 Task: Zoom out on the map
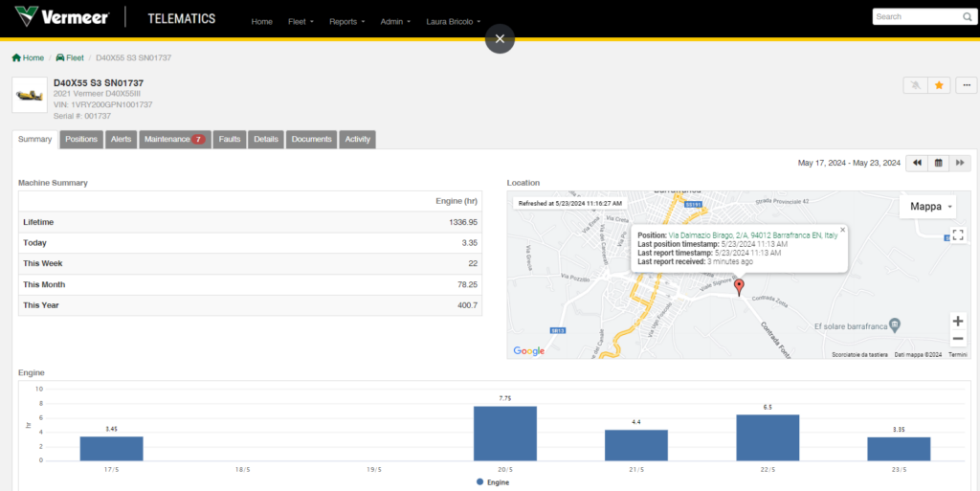click(x=957, y=339)
